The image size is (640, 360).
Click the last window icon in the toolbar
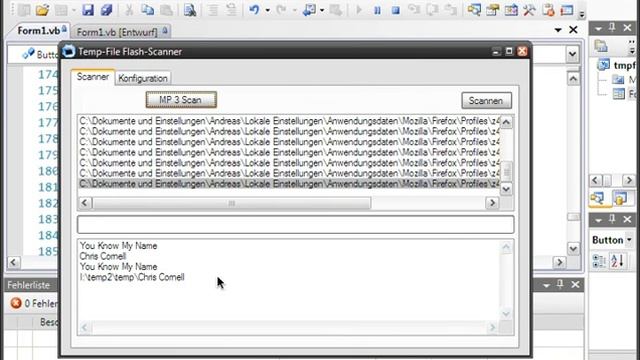(567, 9)
